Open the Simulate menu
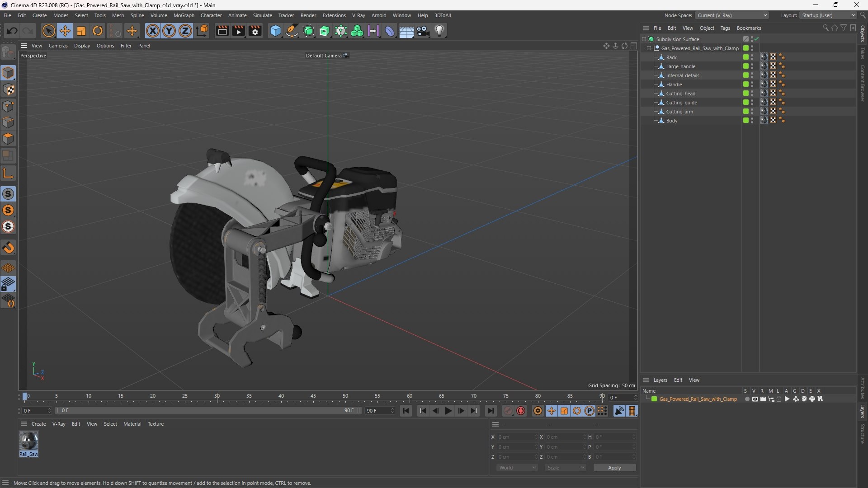The image size is (868, 488). point(262,15)
